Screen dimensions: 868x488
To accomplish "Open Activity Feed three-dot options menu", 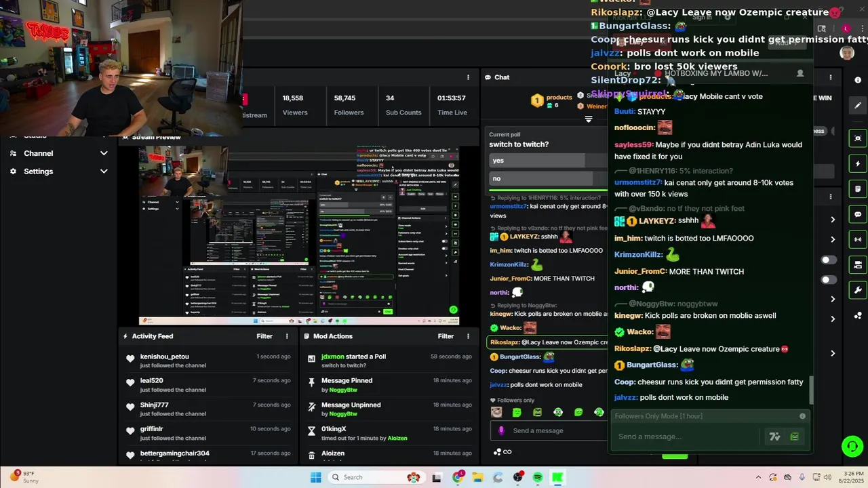I will pos(287,336).
